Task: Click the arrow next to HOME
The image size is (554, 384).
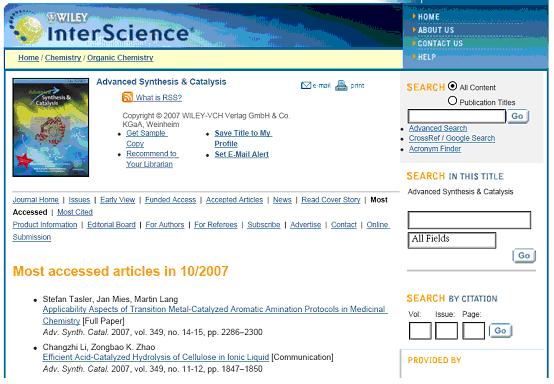Action: pyautogui.click(x=414, y=16)
